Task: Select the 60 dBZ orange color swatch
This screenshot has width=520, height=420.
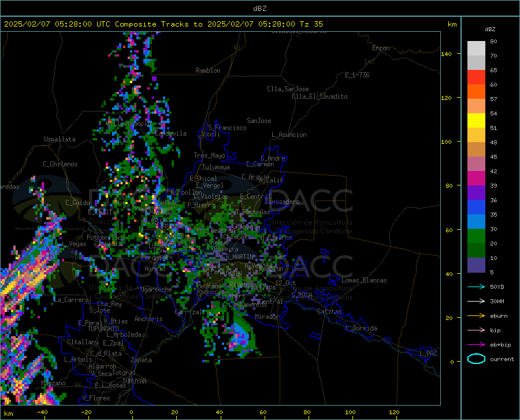Action: coord(476,92)
